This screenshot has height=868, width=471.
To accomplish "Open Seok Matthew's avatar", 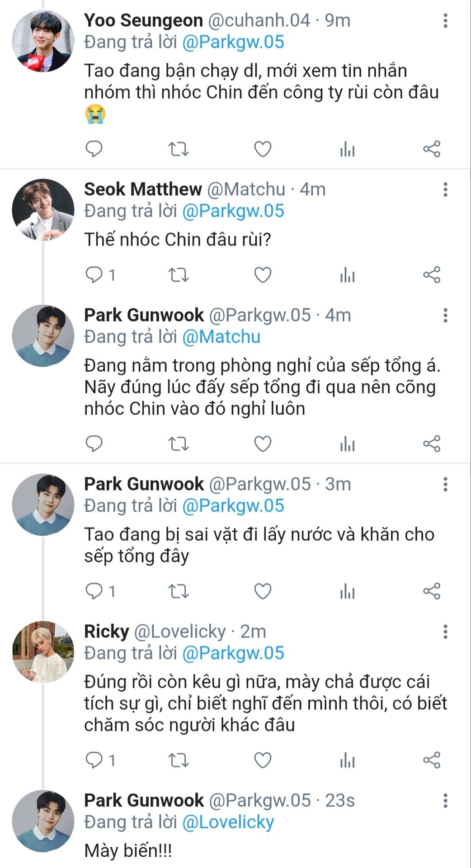I will [x=43, y=210].
